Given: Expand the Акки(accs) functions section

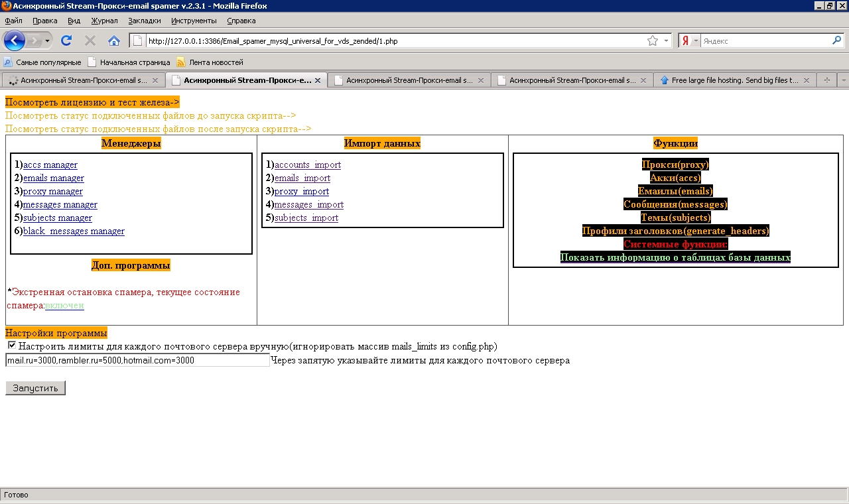Looking at the screenshot, I should [675, 178].
